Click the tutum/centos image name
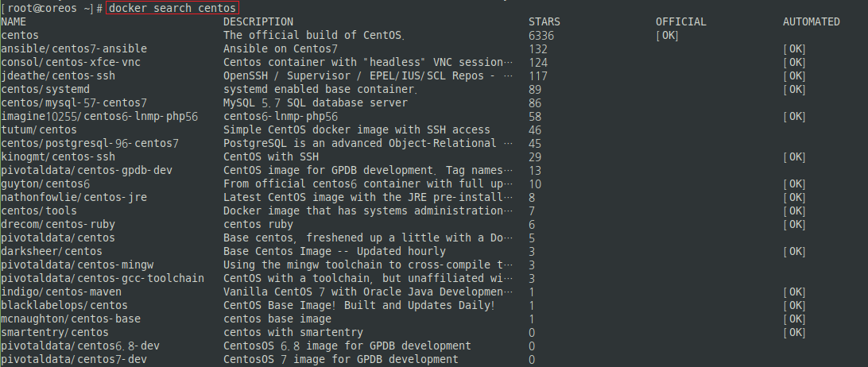The height and width of the screenshot is (367, 868). [39, 130]
